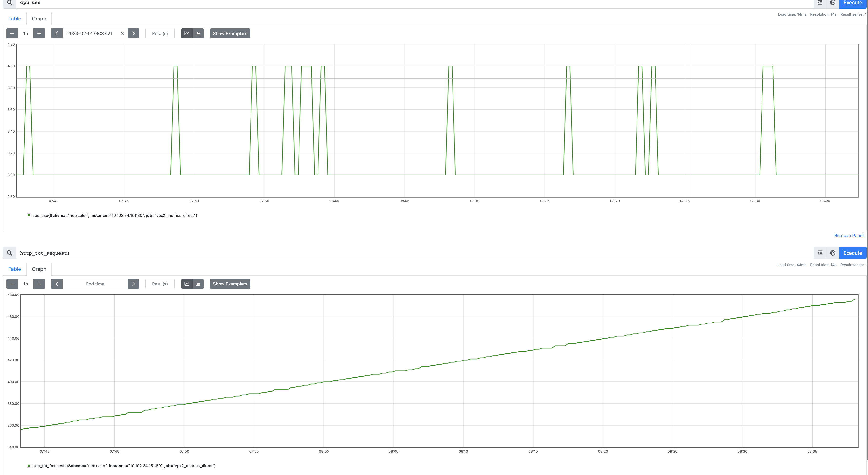This screenshot has height=475, width=868.
Task: Increase time range in http_tot_Requests panel
Action: (x=39, y=284)
